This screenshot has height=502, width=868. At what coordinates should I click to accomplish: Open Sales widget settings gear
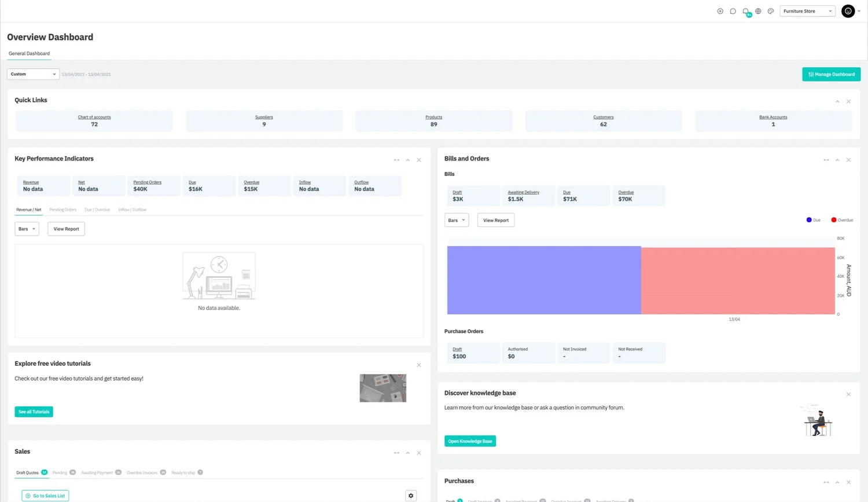pyautogui.click(x=411, y=496)
